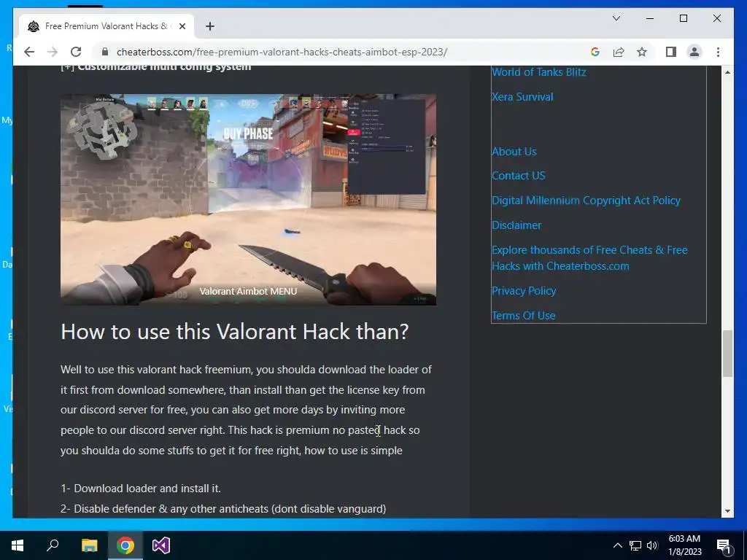The image size is (747, 560).
Task: Minimize the Chrome window
Action: [650, 18]
